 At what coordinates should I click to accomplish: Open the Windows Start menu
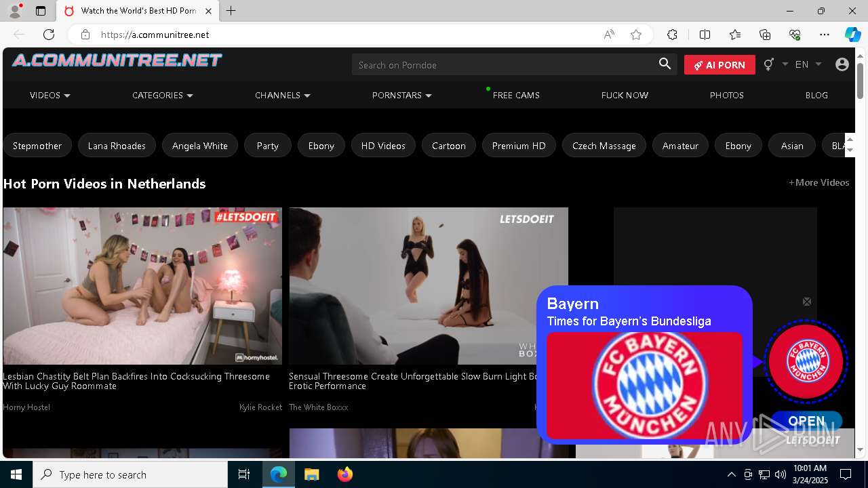tap(16, 474)
